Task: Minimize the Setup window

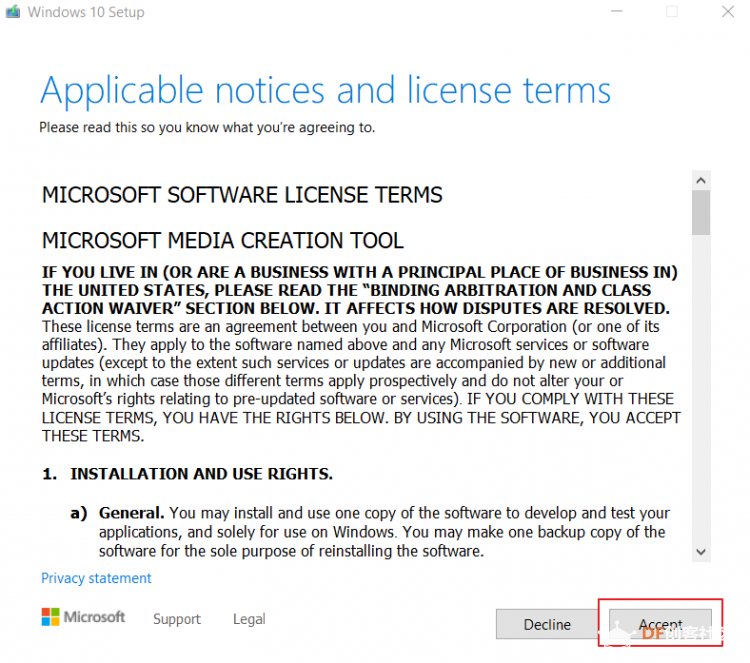Action: click(x=617, y=11)
